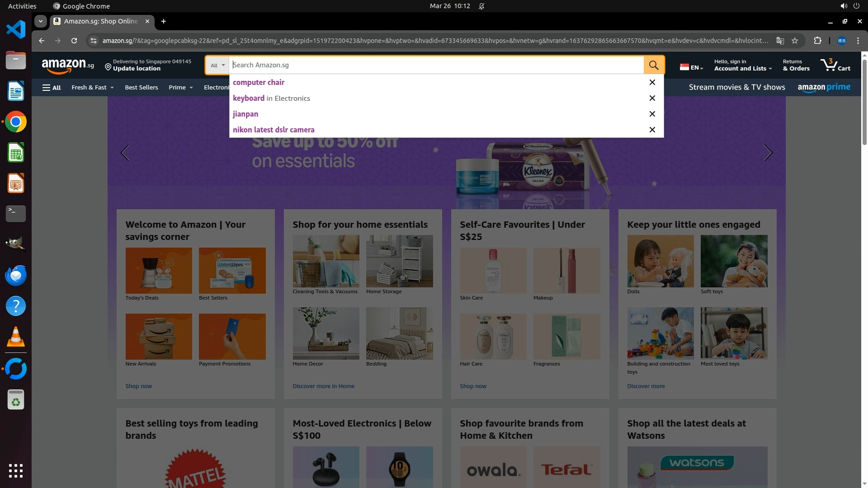
Task: Click Update location link
Action: pyautogui.click(x=137, y=69)
